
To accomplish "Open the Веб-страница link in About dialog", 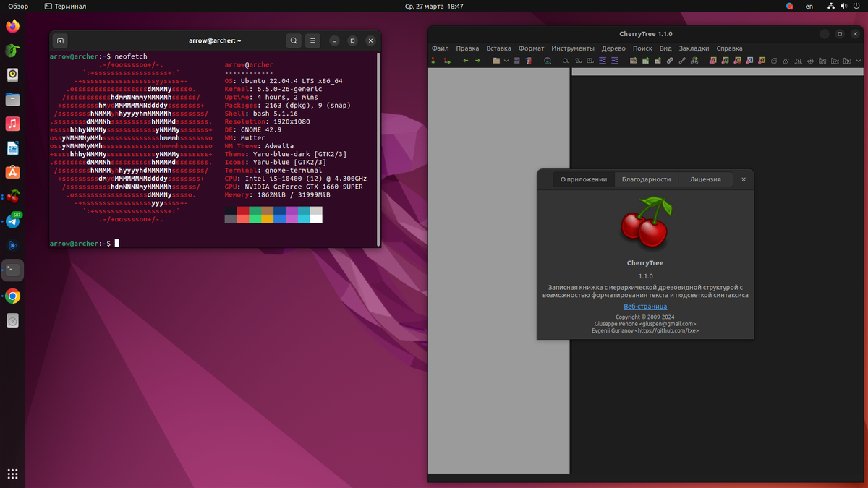I will (645, 307).
